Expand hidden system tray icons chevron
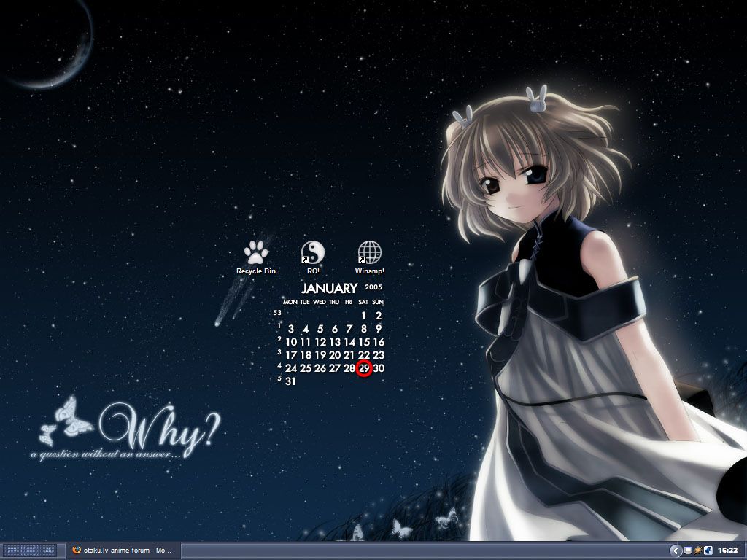This screenshot has width=747, height=560. click(x=675, y=551)
